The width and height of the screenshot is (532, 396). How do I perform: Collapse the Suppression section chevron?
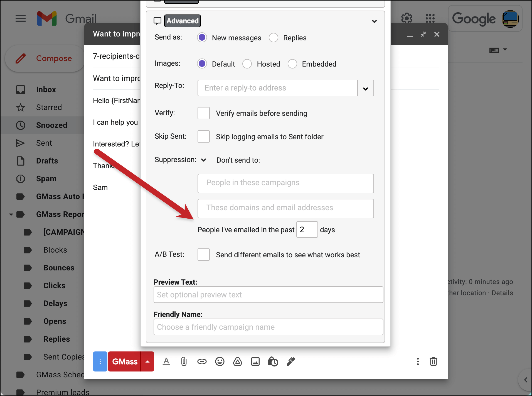click(x=204, y=160)
